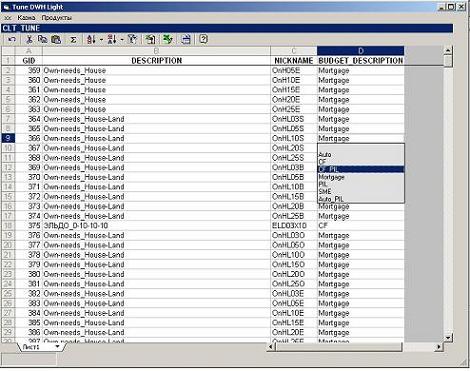The width and height of the screenshot is (470, 371).
Task: Select row 18 header
Action: [x=8, y=225]
